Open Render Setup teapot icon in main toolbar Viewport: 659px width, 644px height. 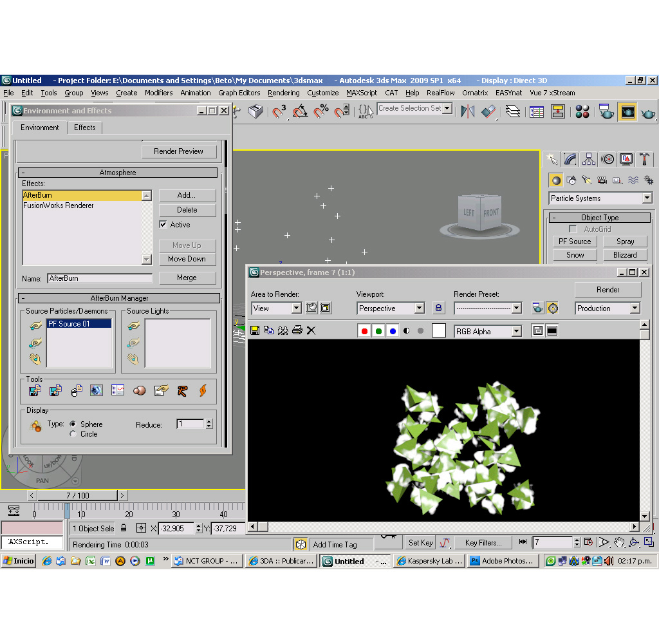(x=606, y=112)
